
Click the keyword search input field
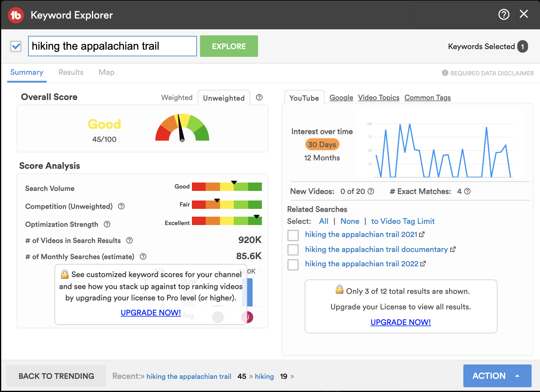(112, 46)
